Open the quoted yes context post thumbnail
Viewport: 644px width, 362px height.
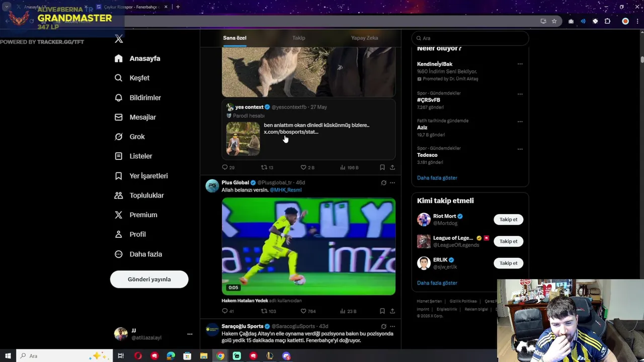243,138
